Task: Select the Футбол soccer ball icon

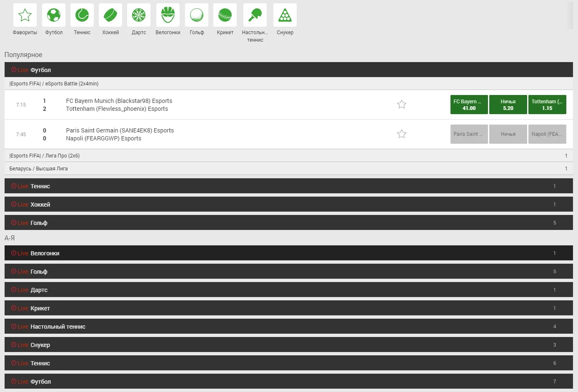Action: point(54,15)
